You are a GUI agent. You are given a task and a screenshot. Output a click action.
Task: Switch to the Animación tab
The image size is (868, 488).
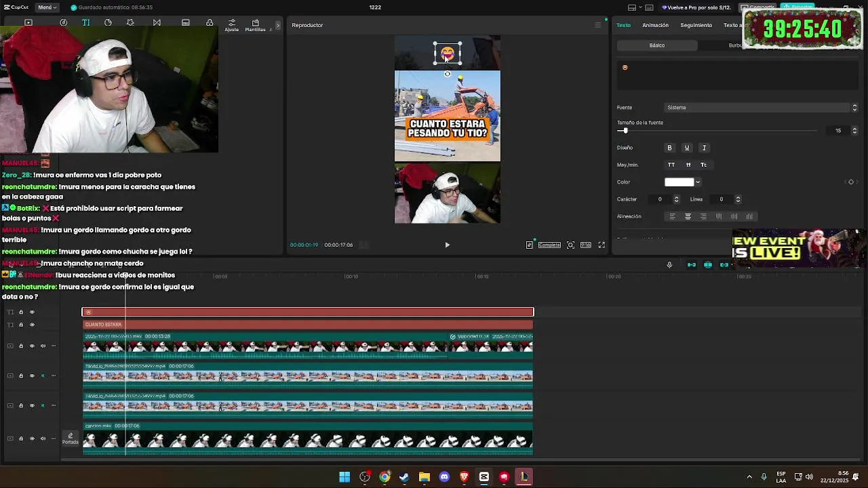(x=655, y=25)
